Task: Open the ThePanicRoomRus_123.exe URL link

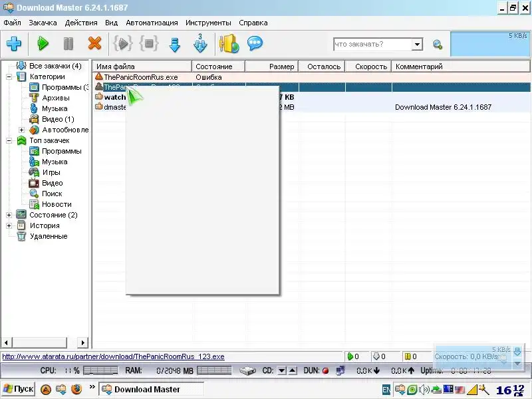Action: (x=113, y=356)
